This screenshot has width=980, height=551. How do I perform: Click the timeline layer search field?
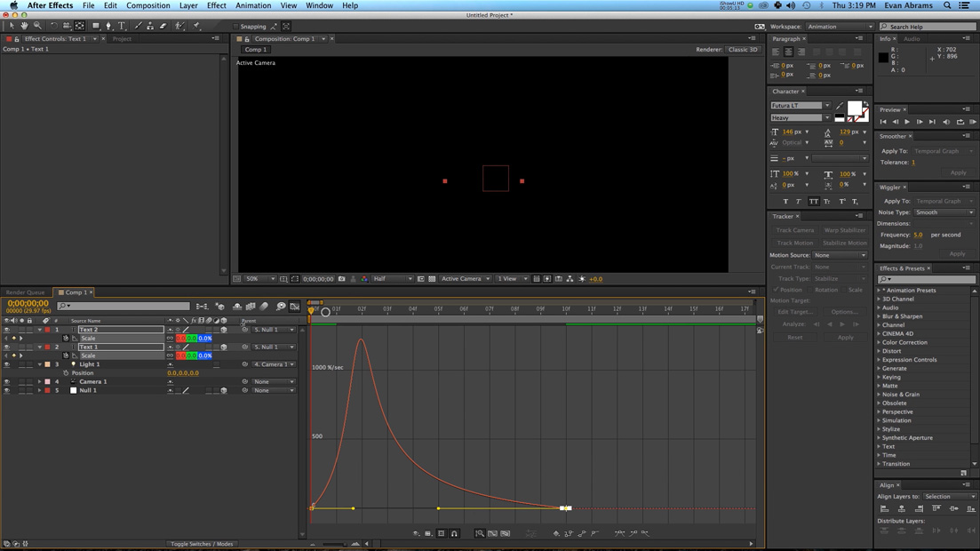[x=123, y=306]
